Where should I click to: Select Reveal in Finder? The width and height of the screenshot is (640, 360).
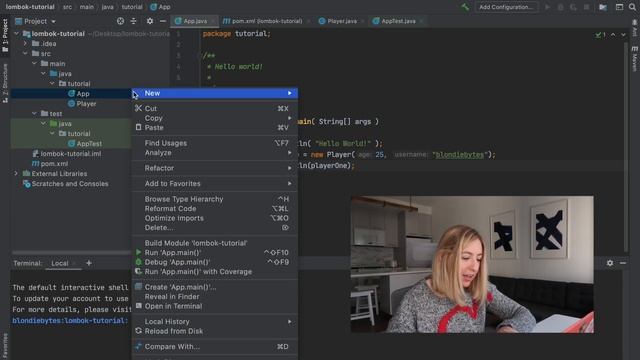(215, 297)
